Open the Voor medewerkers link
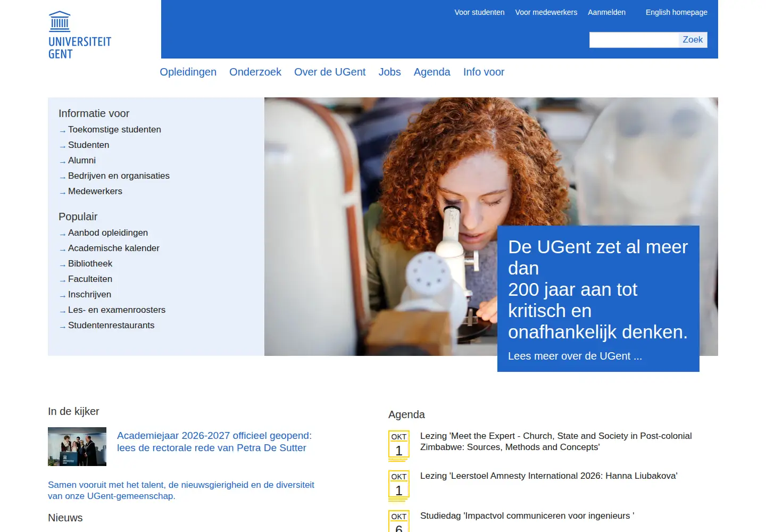 tap(546, 12)
